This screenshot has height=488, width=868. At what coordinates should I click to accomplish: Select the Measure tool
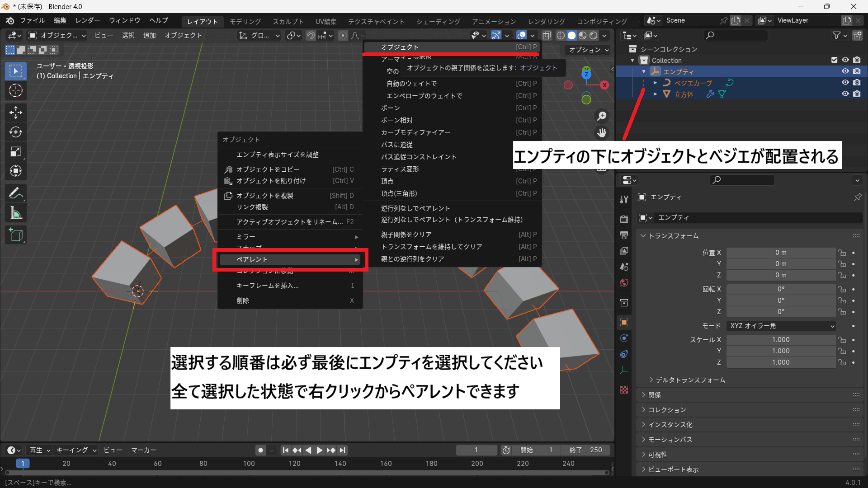click(x=16, y=213)
